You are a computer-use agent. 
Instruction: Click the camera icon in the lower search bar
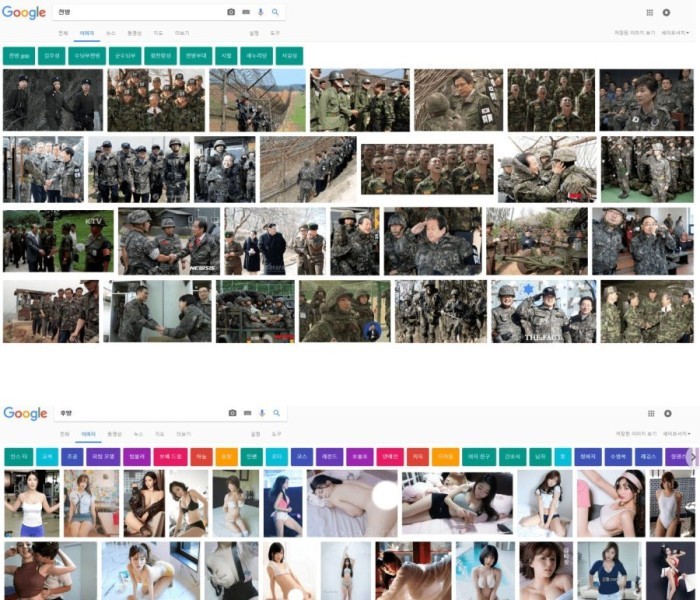coord(232,413)
